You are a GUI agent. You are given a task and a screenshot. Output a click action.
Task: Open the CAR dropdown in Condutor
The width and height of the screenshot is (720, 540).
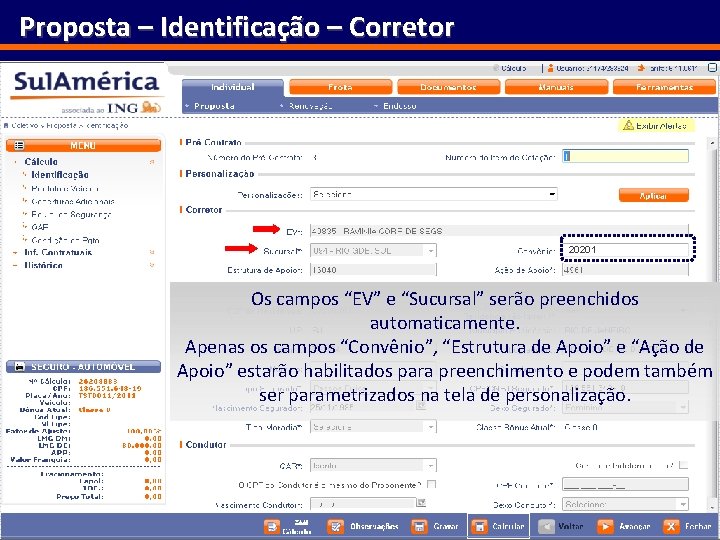[x=373, y=466]
